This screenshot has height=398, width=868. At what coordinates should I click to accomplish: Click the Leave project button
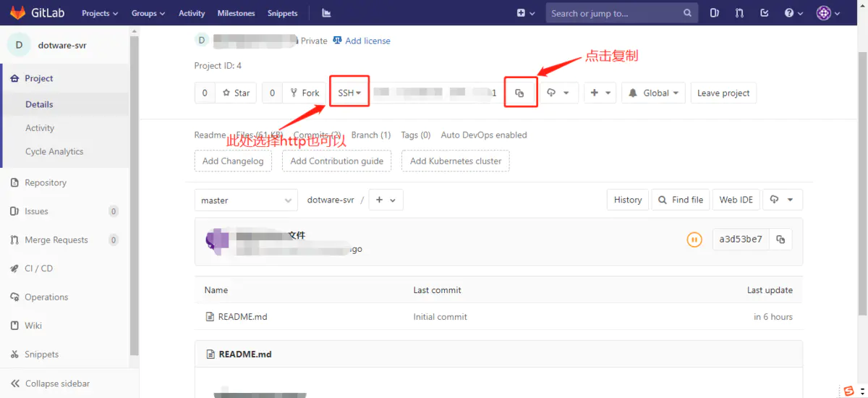(723, 93)
